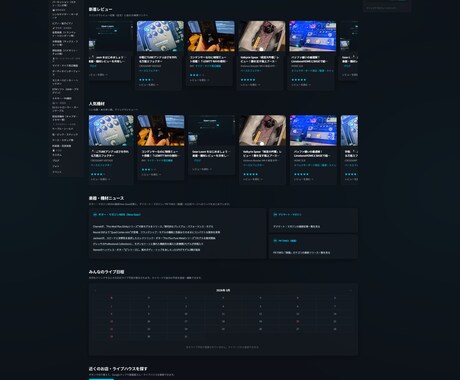Open hand-held device photo in 新着レビュー
460x380 pixels.
point(211,36)
